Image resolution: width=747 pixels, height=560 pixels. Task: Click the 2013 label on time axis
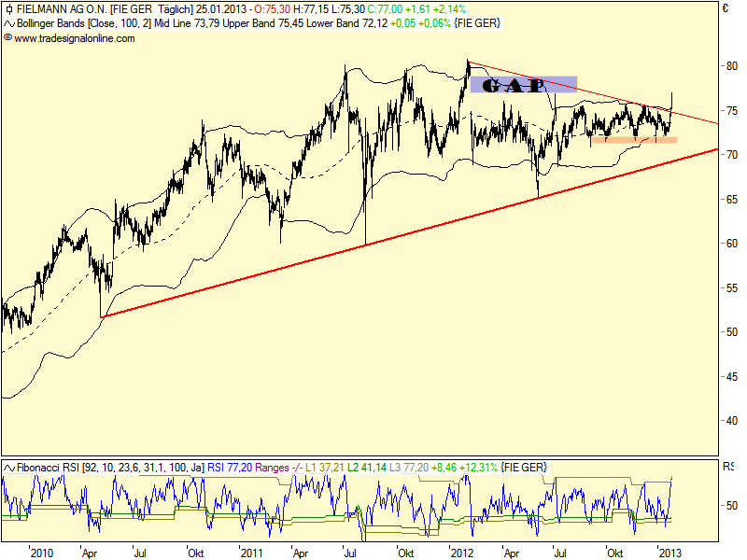(x=669, y=553)
